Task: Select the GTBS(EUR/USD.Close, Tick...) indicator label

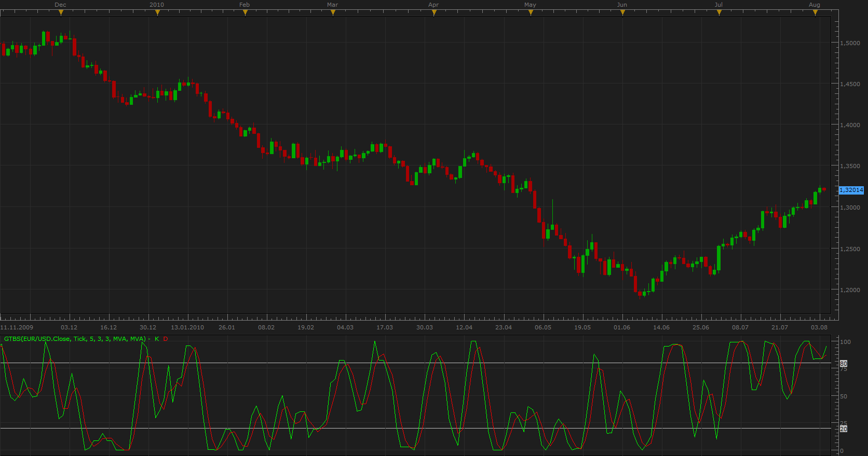Action: 75,339
